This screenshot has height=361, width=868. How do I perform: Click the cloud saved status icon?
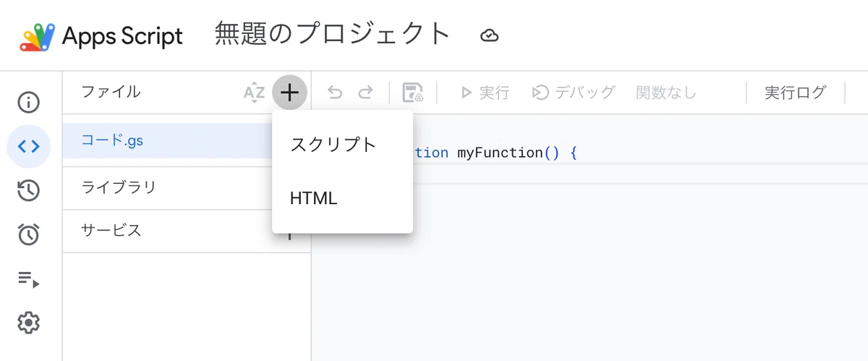(x=490, y=35)
